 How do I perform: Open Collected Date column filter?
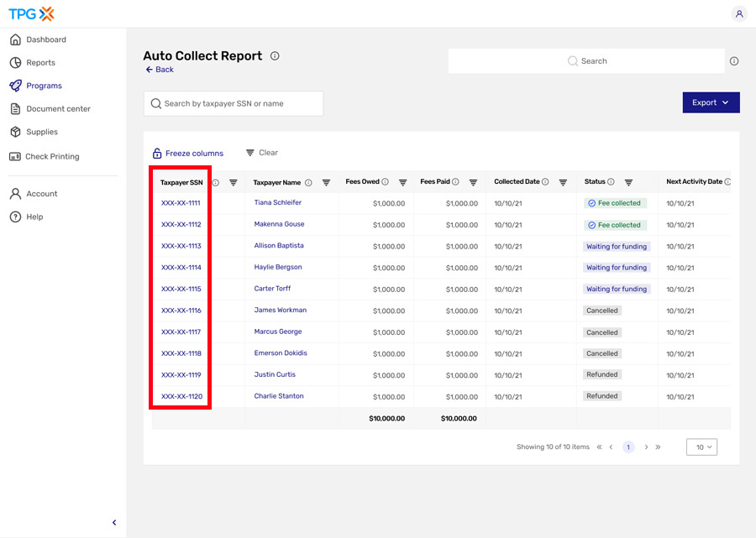coord(563,182)
